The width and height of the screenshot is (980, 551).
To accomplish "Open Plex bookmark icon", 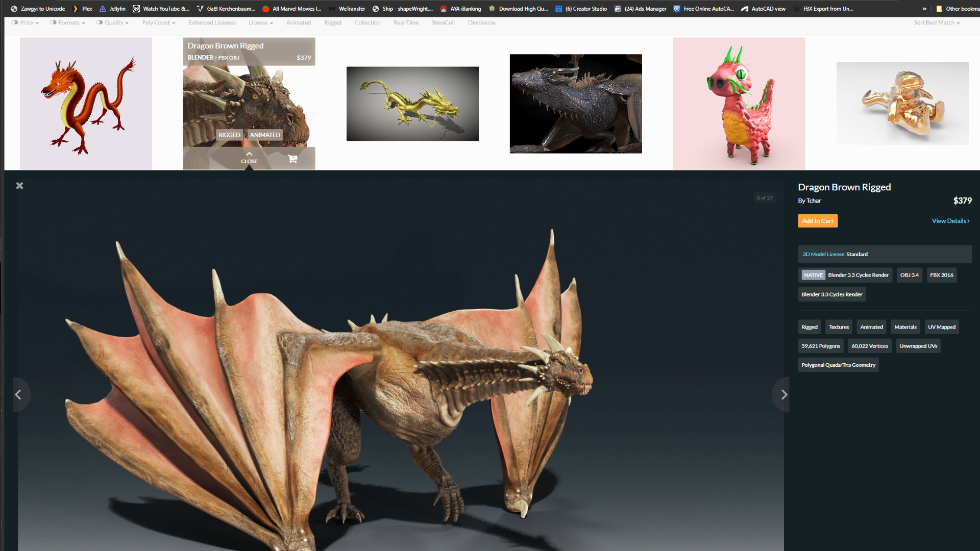I will [76, 9].
